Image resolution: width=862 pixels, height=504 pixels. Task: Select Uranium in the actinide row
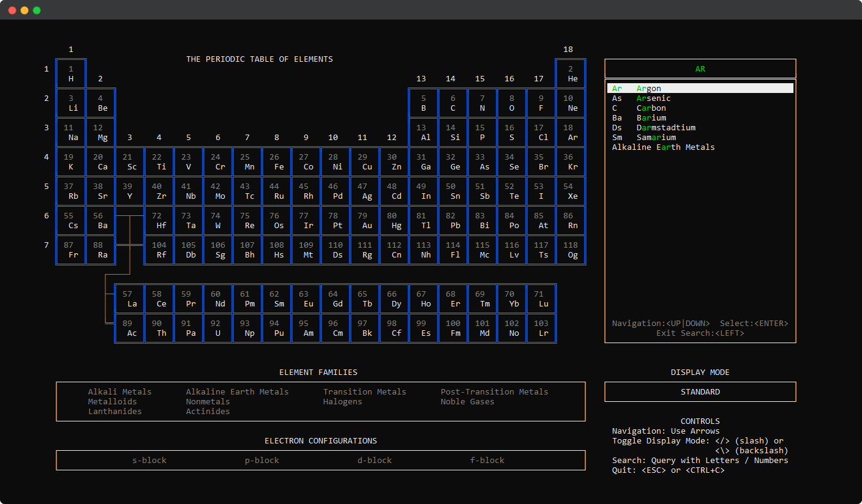point(217,328)
